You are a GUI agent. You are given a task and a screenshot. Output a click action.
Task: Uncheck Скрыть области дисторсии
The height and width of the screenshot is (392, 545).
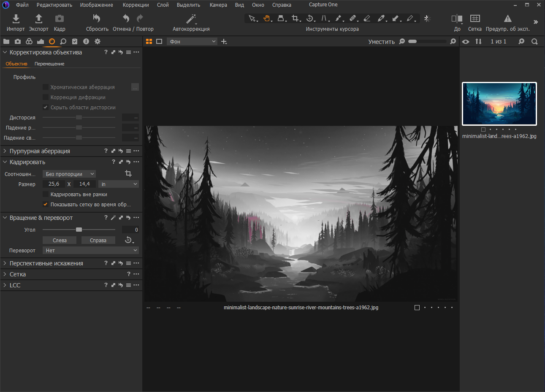[x=46, y=107]
